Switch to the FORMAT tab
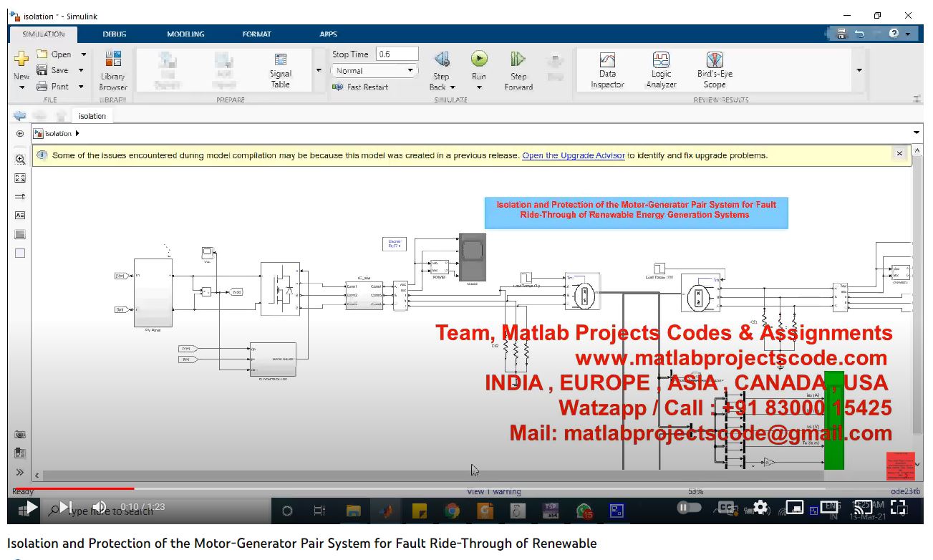The image size is (933, 560). coord(257,34)
